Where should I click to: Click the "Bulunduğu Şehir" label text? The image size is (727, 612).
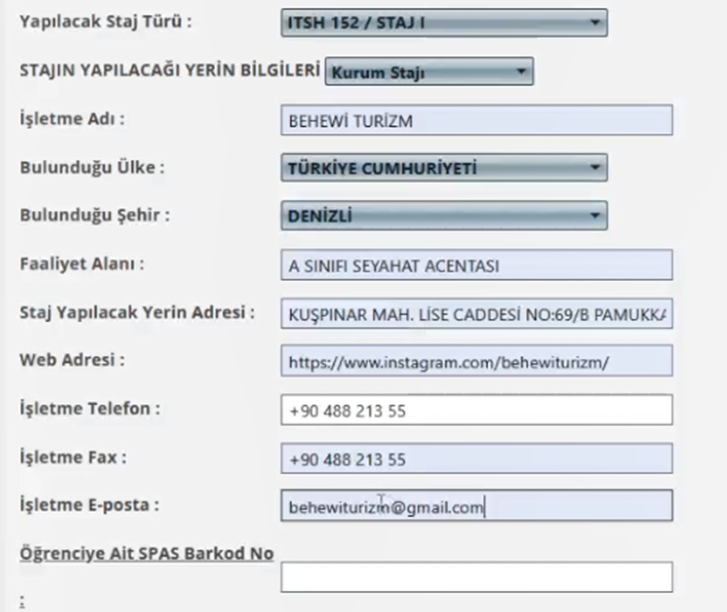94,215
